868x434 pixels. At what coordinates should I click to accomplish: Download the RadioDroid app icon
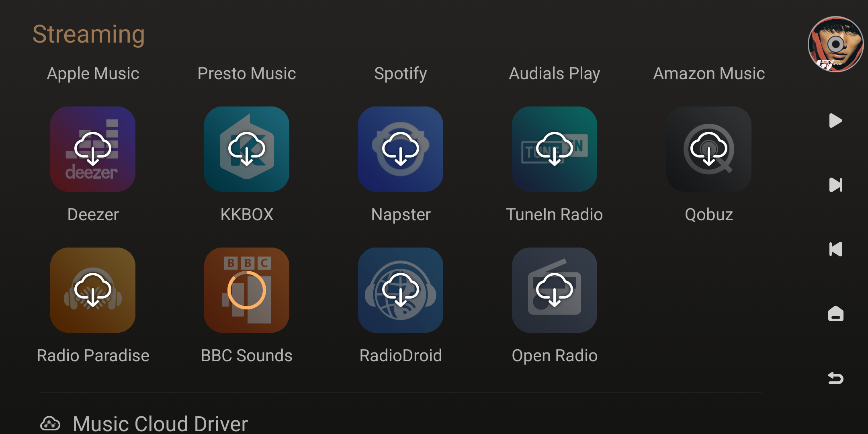pyautogui.click(x=401, y=290)
